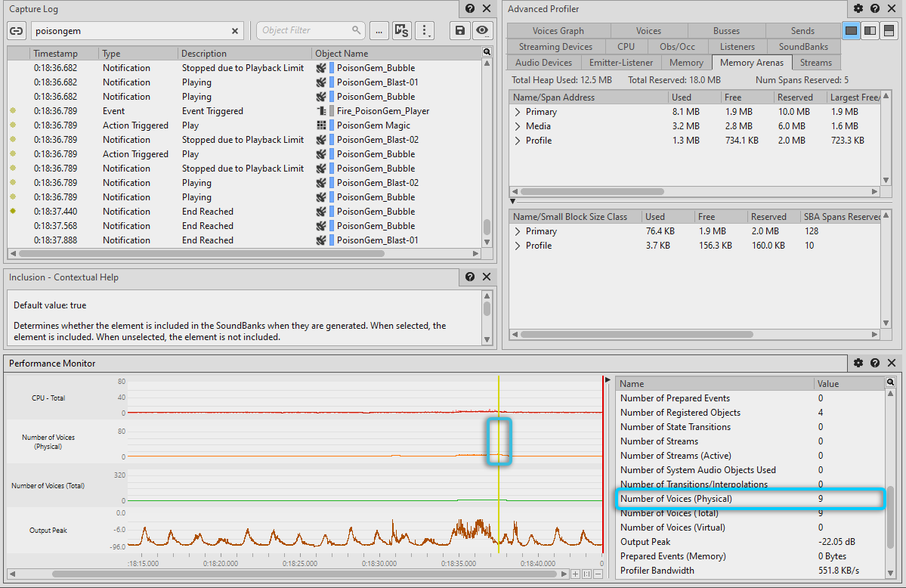This screenshot has width=906, height=588.
Task: Open the SoundBanks tab
Action: 803,47
